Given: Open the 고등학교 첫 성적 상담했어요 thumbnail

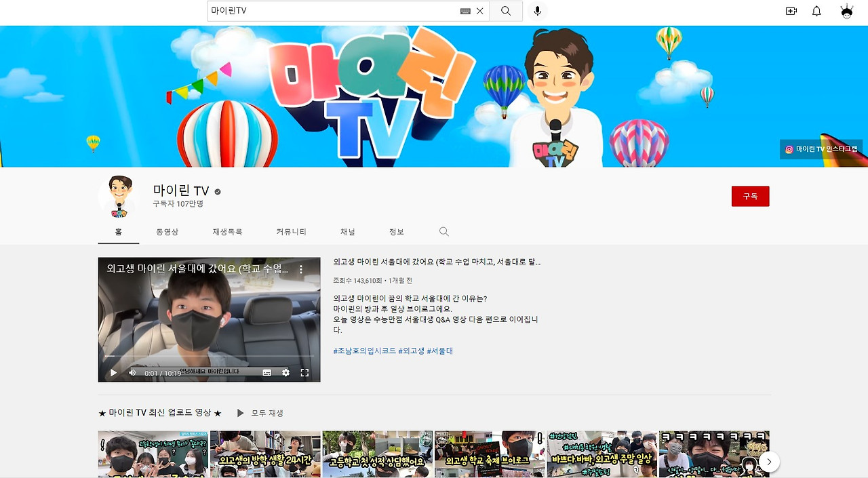Looking at the screenshot, I should pyautogui.click(x=377, y=454).
